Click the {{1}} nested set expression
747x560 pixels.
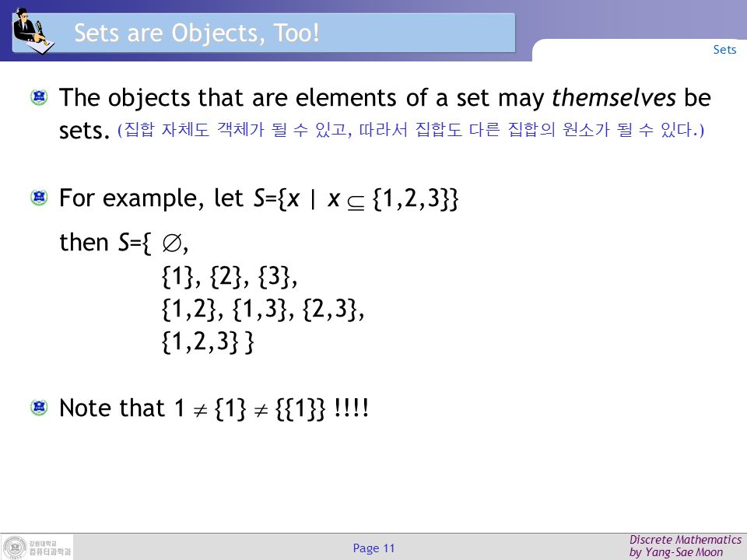point(300,408)
